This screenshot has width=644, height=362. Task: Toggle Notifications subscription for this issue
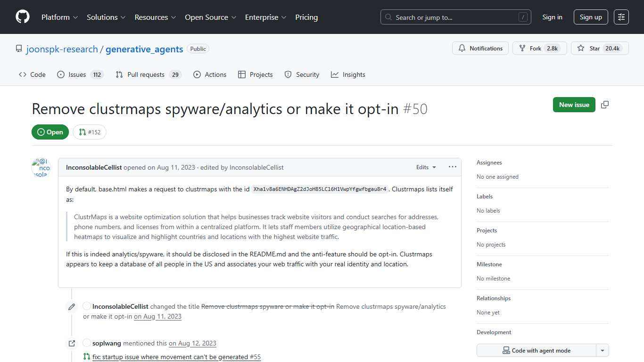(480, 48)
